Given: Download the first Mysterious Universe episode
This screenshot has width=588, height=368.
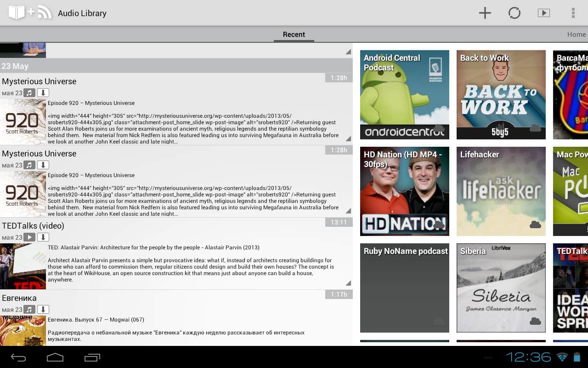Looking at the screenshot, I should pos(43,93).
